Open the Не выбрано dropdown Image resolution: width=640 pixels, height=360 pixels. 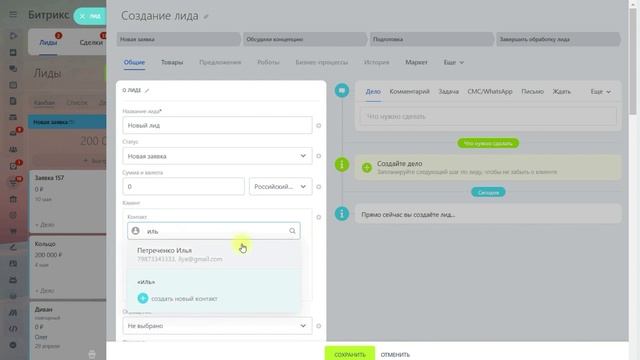point(217,326)
